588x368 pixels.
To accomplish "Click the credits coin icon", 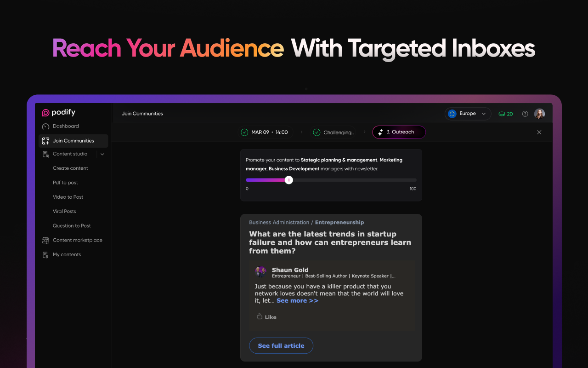I will point(502,114).
